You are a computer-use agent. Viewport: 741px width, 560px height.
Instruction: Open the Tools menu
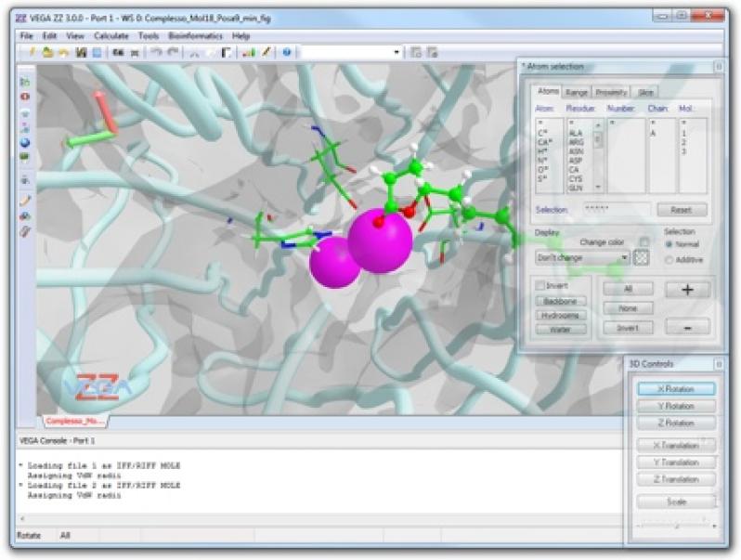point(149,36)
